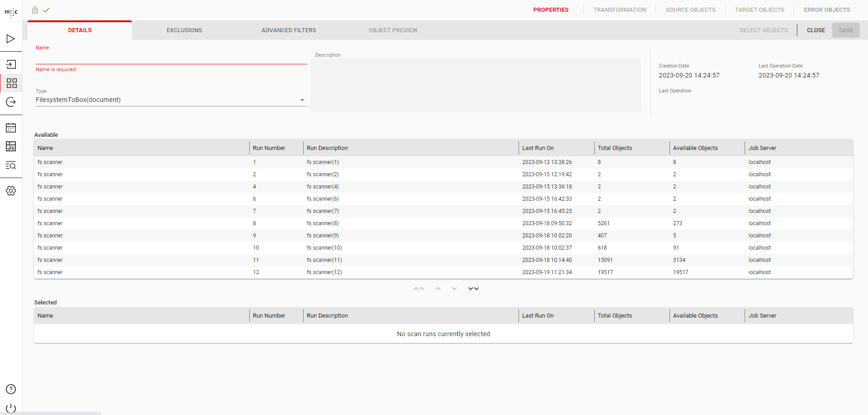This screenshot has width=868, height=415.
Task: Open the calendar scheduler icon
Action: pos(11,128)
